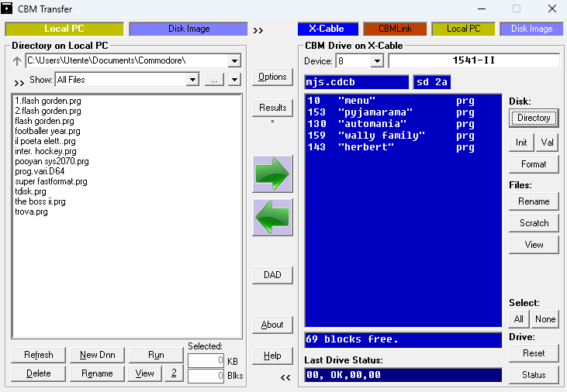Click the Selected KB value field
Image resolution: width=567 pixels, height=392 pixels.
point(206,360)
